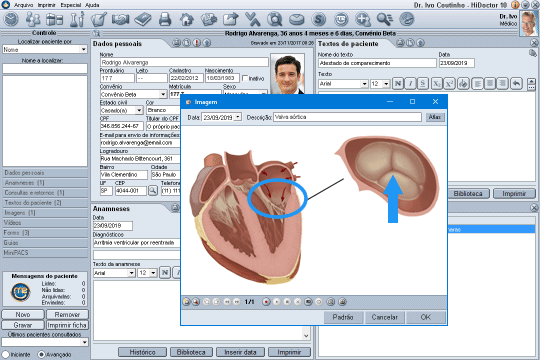Viewport: 540px width, 360px height.
Task: Click the Gravar button
Action: [x=23, y=325]
